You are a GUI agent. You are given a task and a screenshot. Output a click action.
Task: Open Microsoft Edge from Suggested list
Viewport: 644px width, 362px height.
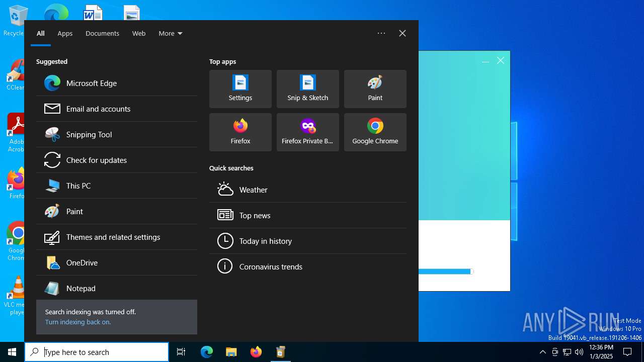117,83
